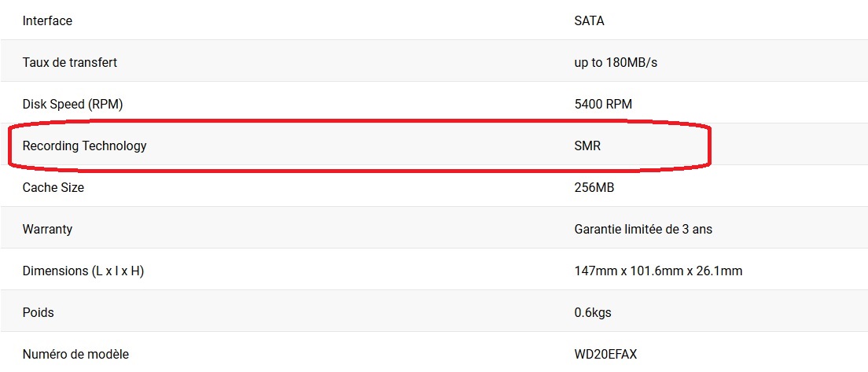
Task: Click the Taux de transfert label
Action: click(x=70, y=63)
